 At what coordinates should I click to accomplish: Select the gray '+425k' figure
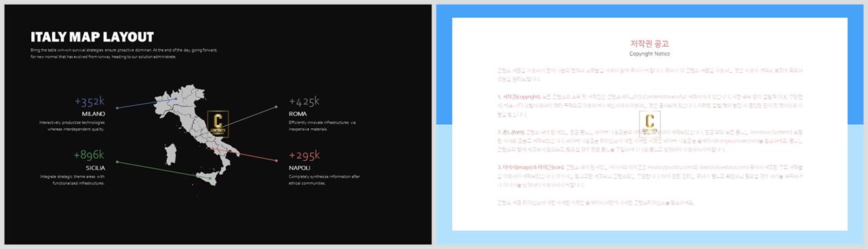pyautogui.click(x=304, y=102)
